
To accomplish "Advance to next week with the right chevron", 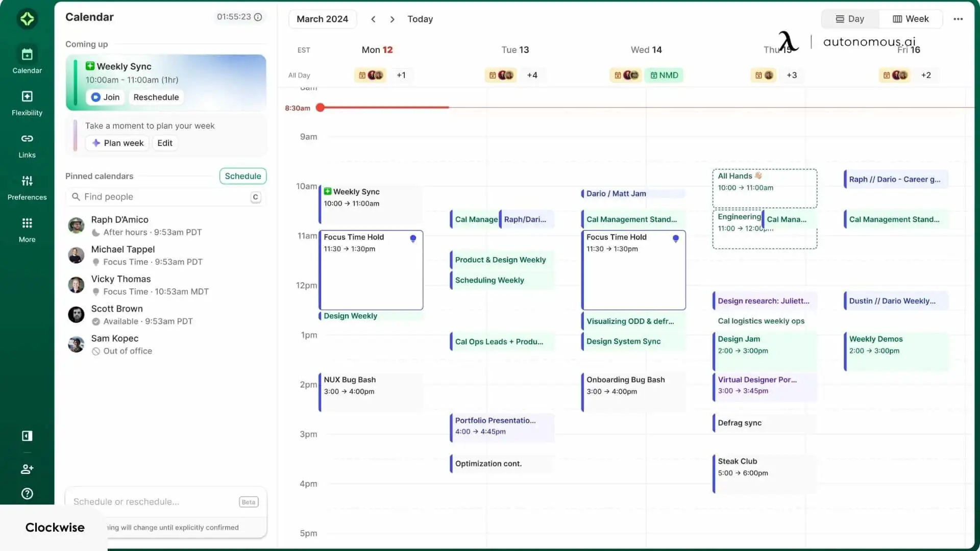I will point(392,19).
